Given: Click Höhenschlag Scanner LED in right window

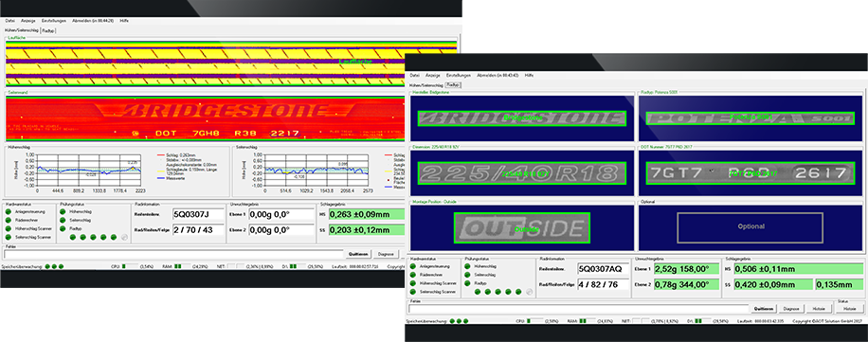Looking at the screenshot, I should [413, 283].
